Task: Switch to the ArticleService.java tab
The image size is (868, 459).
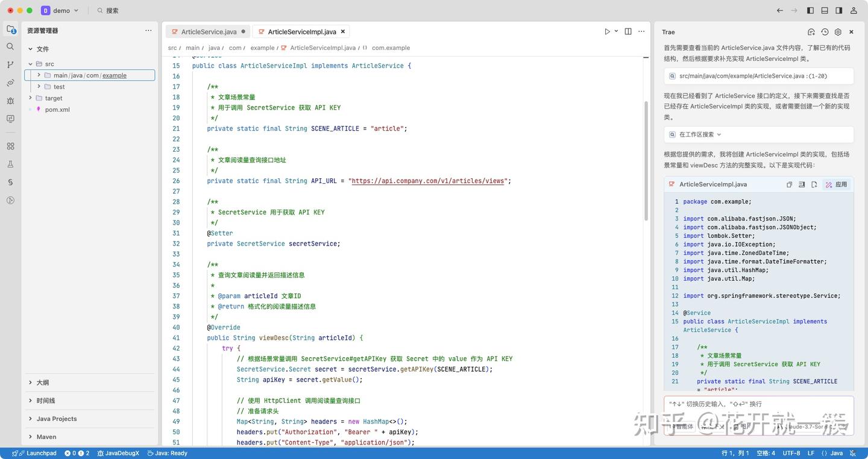Action: 208,31
